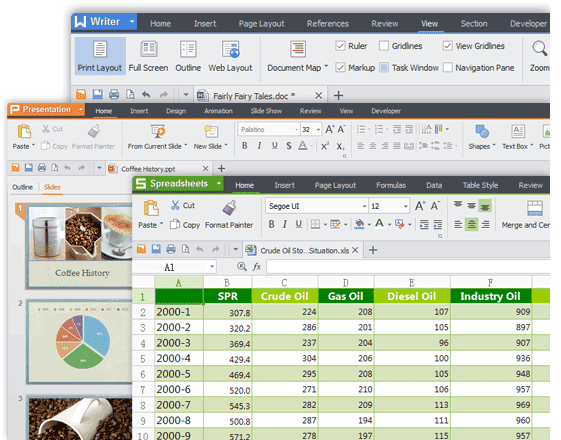Toggle bold in the Presentation ribbon

245,146
